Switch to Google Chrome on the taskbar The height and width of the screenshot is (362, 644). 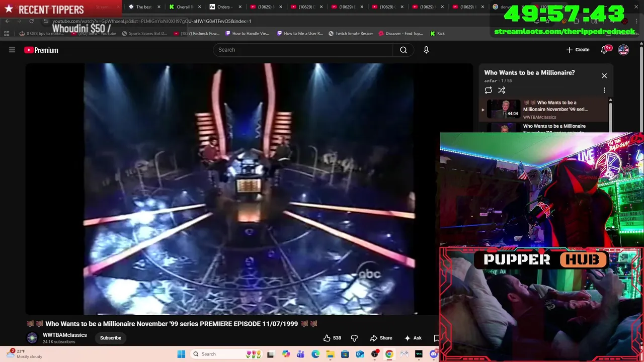(x=389, y=354)
